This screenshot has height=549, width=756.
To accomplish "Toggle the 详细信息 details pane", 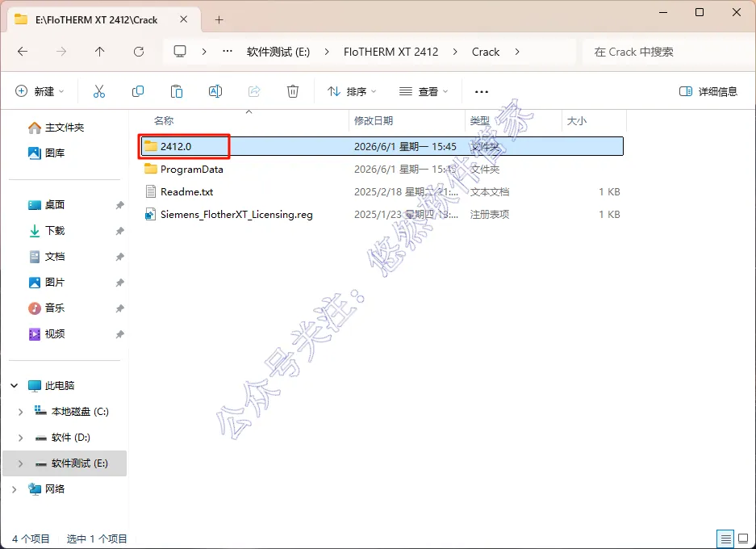I will tap(708, 91).
